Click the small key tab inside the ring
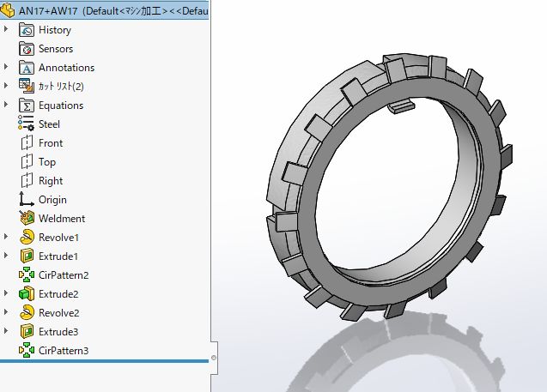The height and width of the screenshot is (392, 547). [402, 106]
